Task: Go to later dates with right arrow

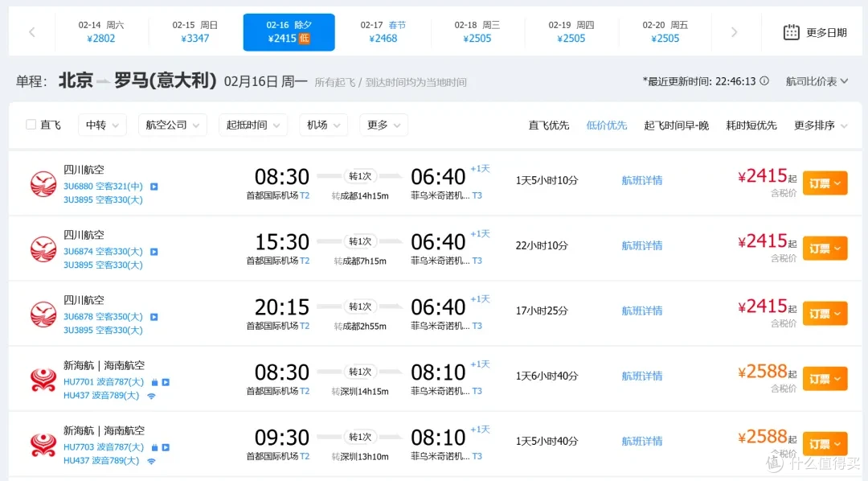Action: pos(734,32)
